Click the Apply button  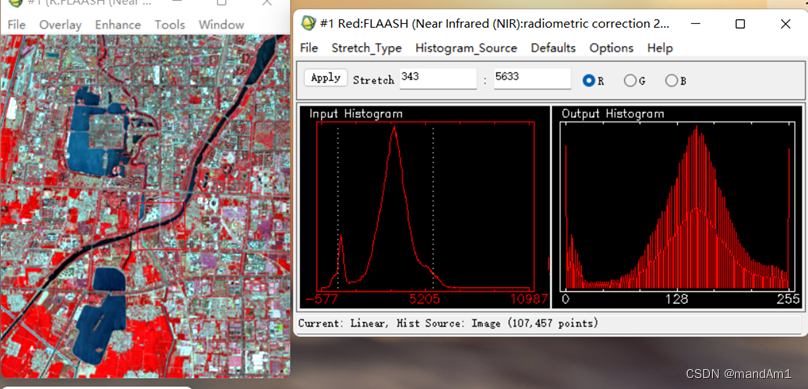click(x=326, y=78)
